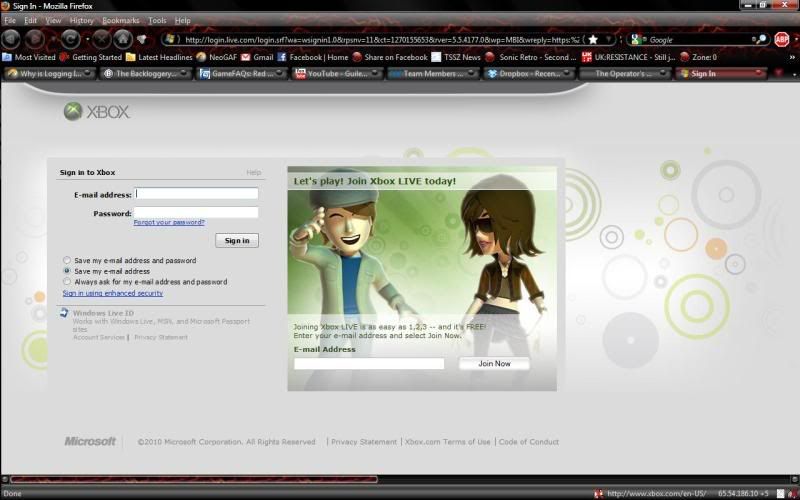Open Privacy Statement link under Windows Live ID
The height and width of the screenshot is (500, 800).
(161, 337)
